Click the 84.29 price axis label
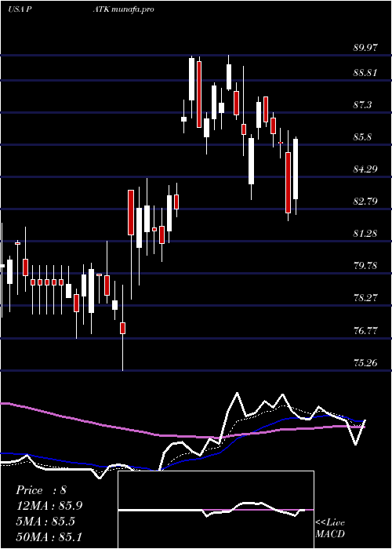The image size is (392, 549). [365, 169]
